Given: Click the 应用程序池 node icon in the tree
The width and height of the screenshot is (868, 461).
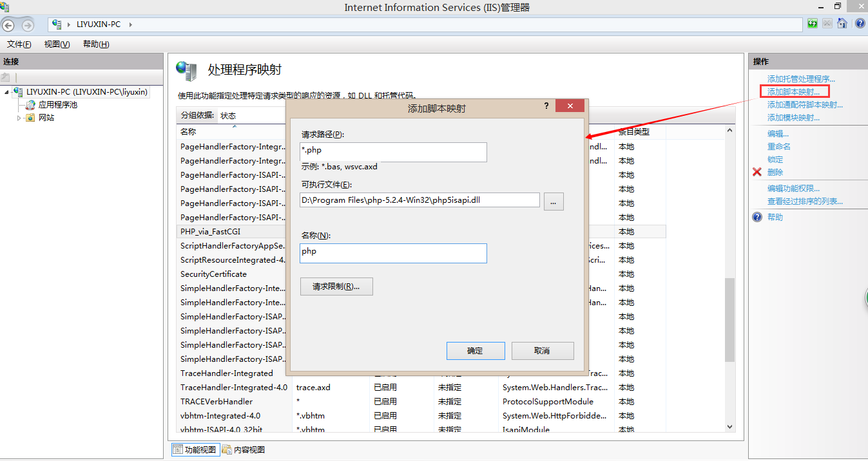Looking at the screenshot, I should (x=30, y=105).
